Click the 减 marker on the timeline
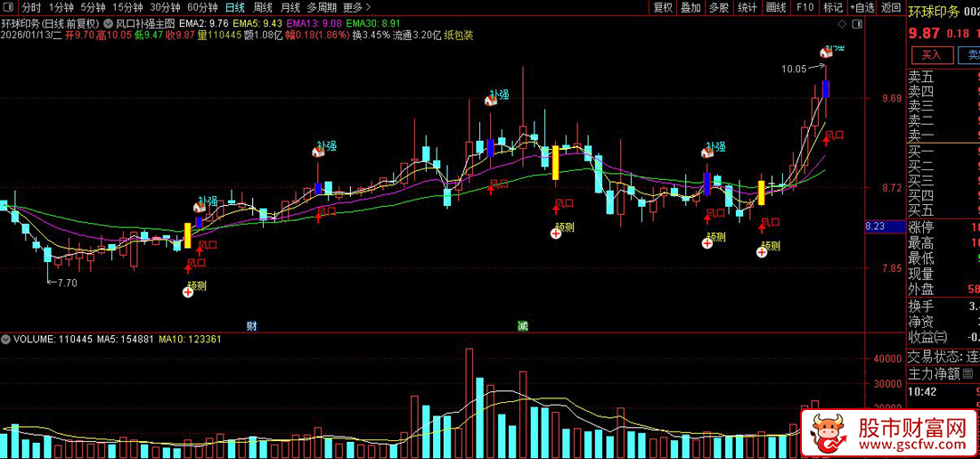Viewport: 980px width, 459px height. pyautogui.click(x=522, y=326)
